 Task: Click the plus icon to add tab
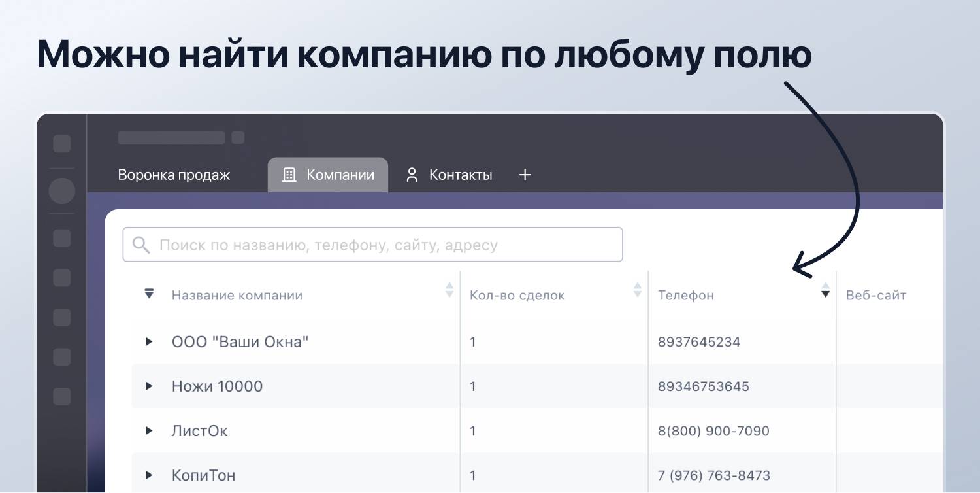(525, 175)
